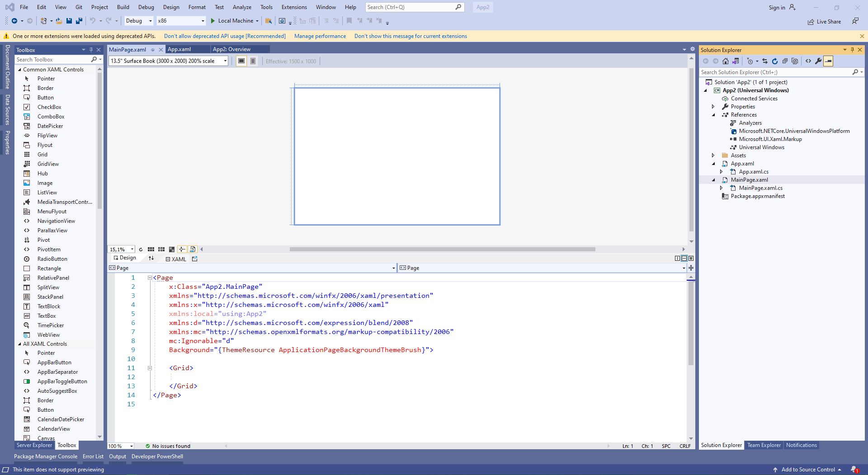Open the Extensions menu
Screen dimensions: 868x475
point(294,7)
